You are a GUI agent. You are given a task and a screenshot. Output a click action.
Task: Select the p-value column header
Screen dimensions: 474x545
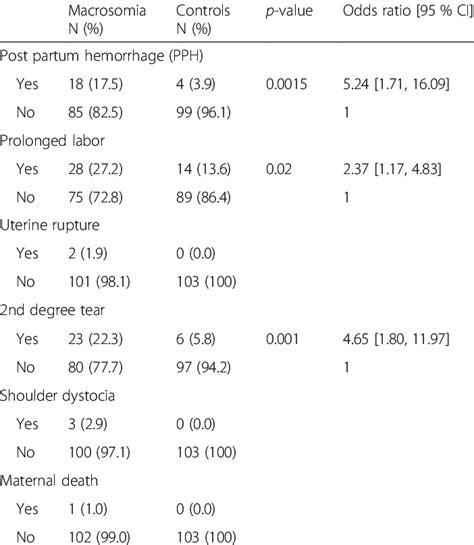coord(289,11)
